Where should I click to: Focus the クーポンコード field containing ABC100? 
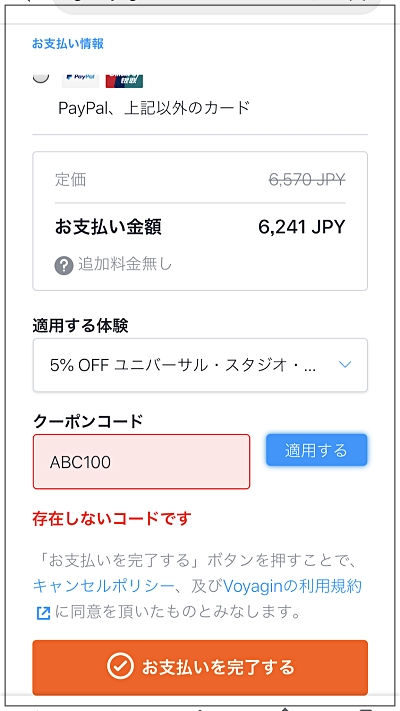(141, 462)
